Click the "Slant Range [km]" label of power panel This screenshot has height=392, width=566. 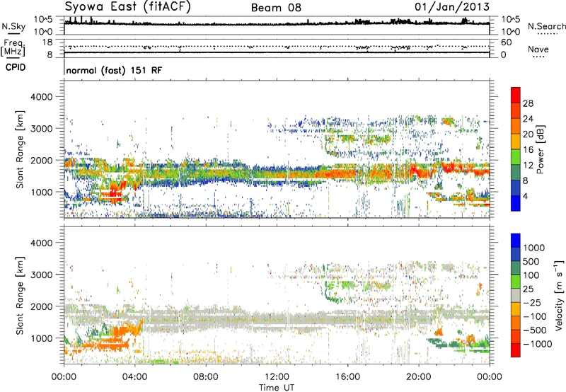coord(20,149)
